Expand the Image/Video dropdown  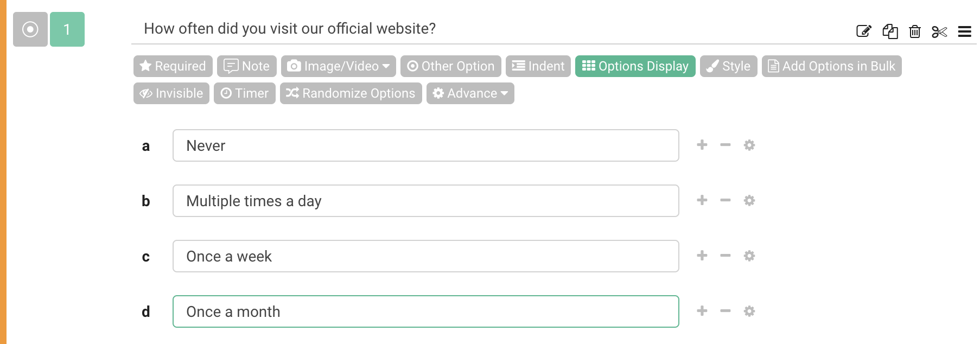339,66
